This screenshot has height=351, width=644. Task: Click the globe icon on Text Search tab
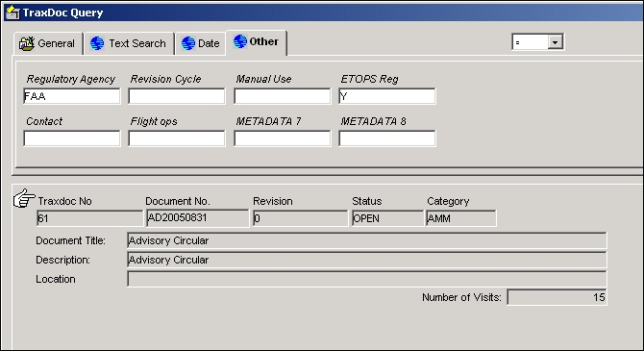[97, 43]
